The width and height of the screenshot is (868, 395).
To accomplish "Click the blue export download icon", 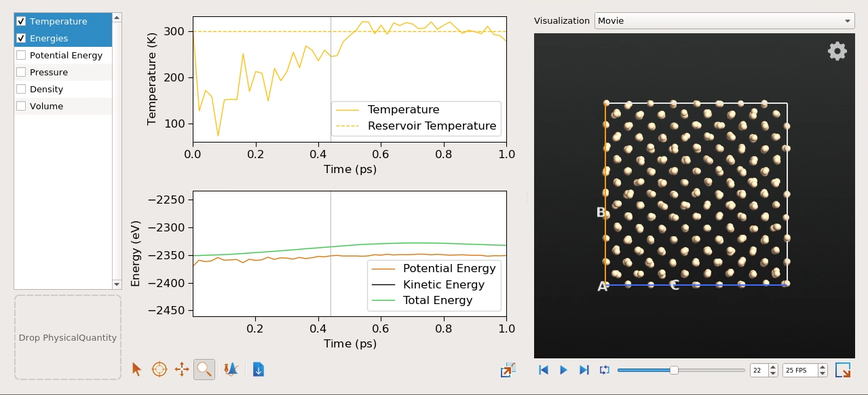I will point(259,369).
